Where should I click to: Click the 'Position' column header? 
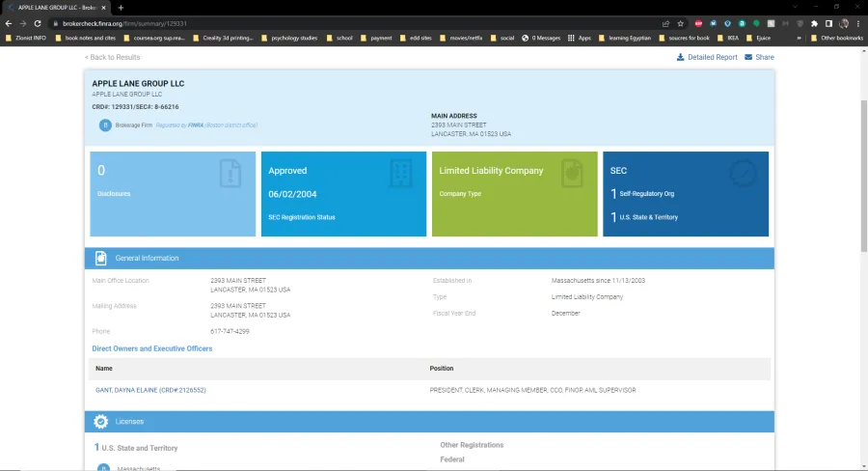pos(441,369)
